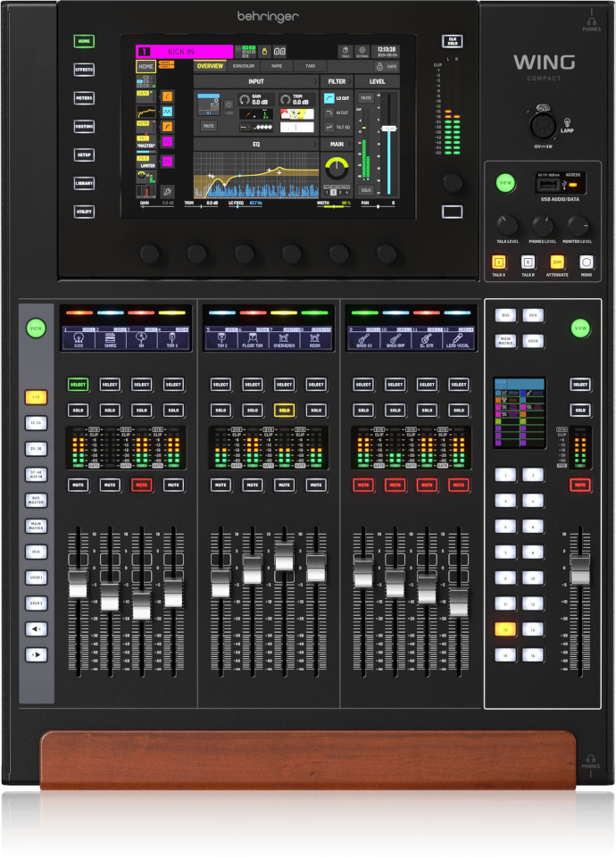
Task: Open the Effects hardware screen button
Action: point(84,70)
